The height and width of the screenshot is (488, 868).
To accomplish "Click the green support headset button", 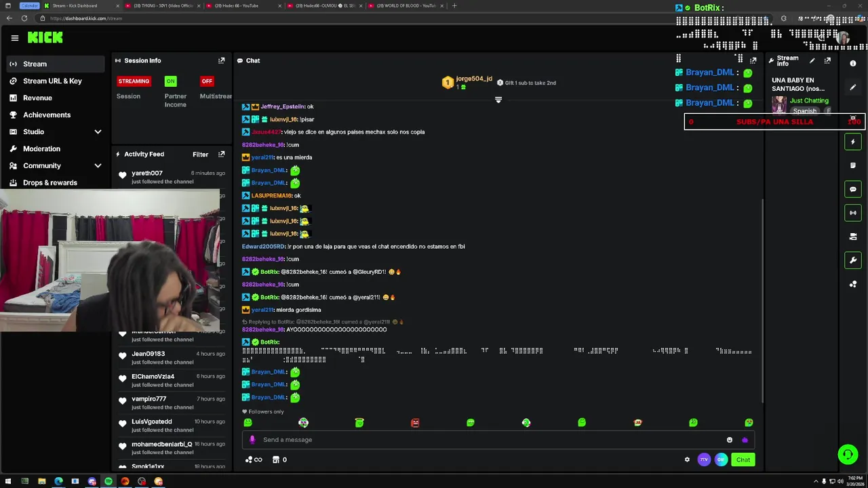I will point(848,454).
